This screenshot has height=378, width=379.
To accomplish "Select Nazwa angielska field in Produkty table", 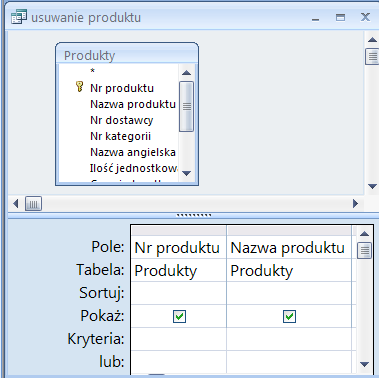I will pyautogui.click(x=133, y=152).
